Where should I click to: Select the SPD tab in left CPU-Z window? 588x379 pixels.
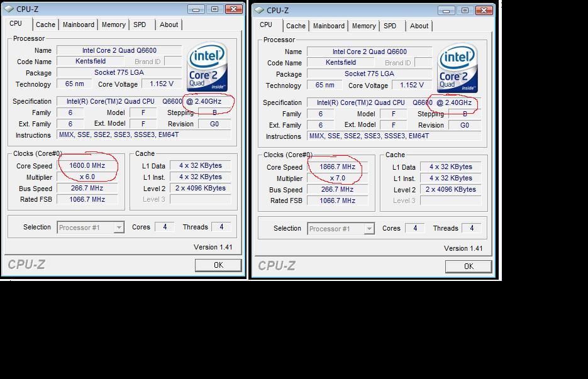pos(140,25)
